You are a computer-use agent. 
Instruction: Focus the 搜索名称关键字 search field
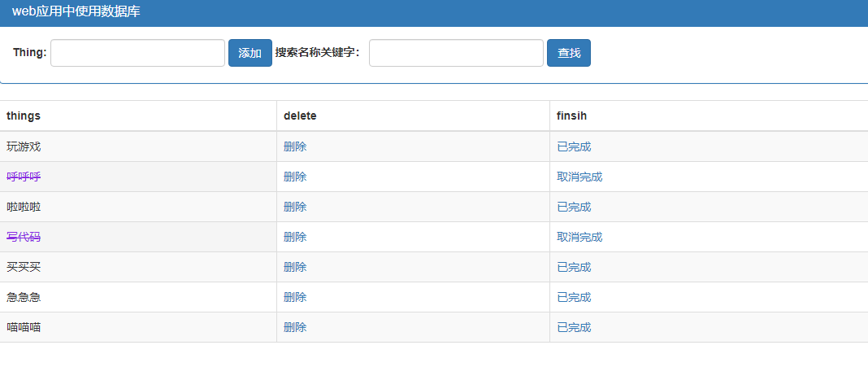coord(456,53)
